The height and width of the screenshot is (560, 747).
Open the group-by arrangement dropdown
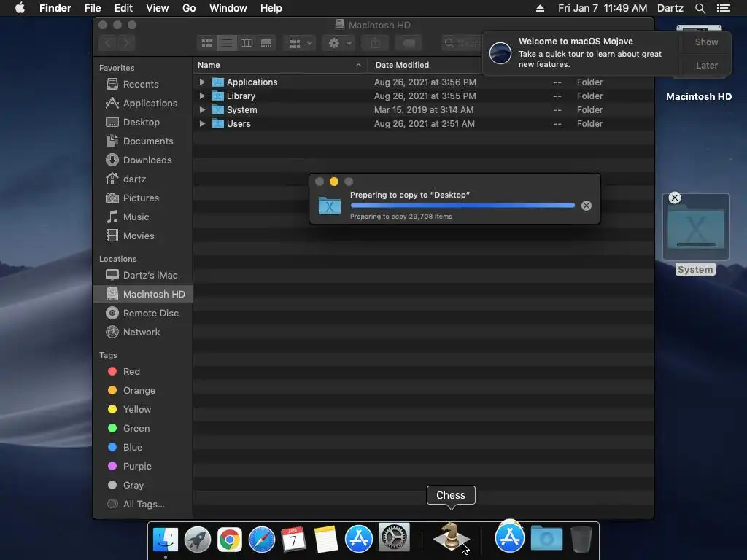(x=300, y=43)
